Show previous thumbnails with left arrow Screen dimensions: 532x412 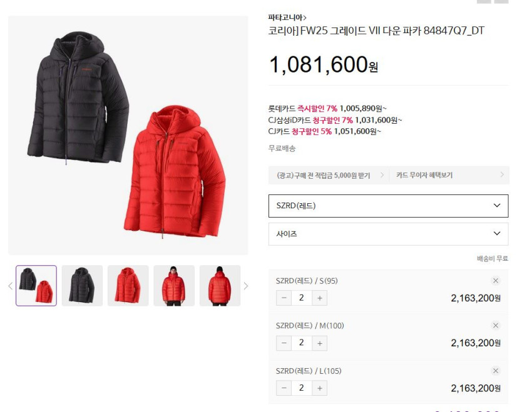click(x=11, y=286)
